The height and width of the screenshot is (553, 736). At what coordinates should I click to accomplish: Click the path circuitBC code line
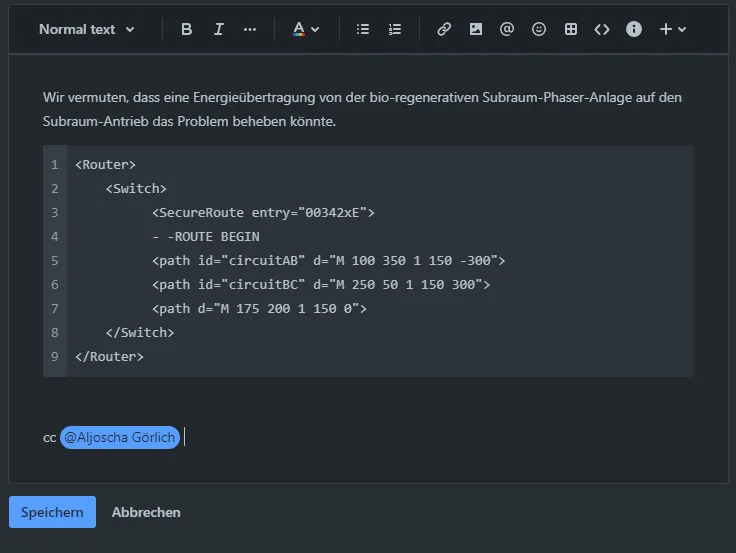pyautogui.click(x=321, y=284)
